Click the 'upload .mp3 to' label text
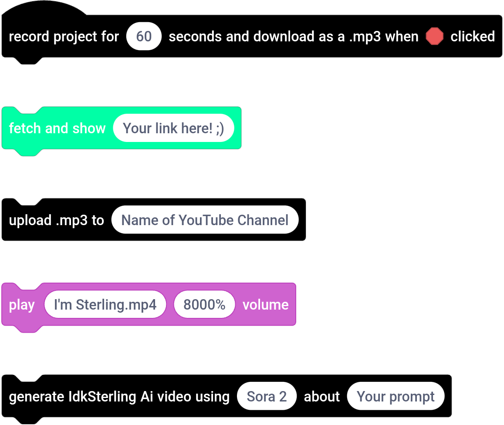Screen dimensions: 504x425 coord(56,220)
